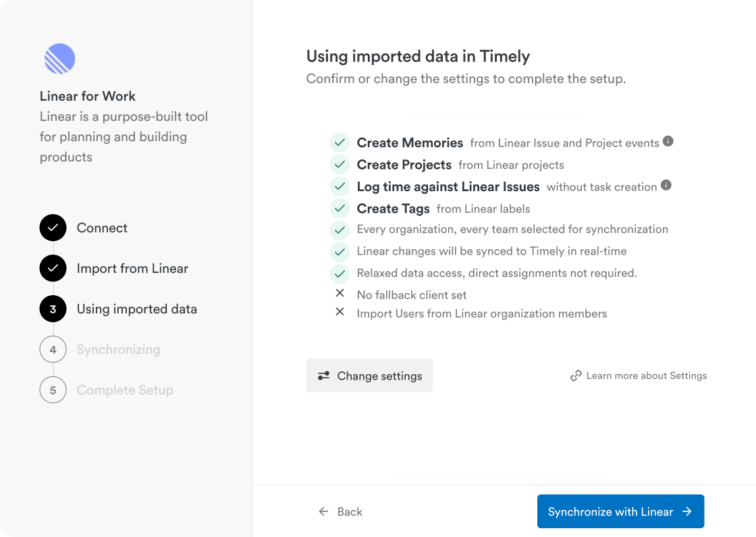Click the Linear logo icon
Screen dimensions: 756x537
(x=59, y=59)
